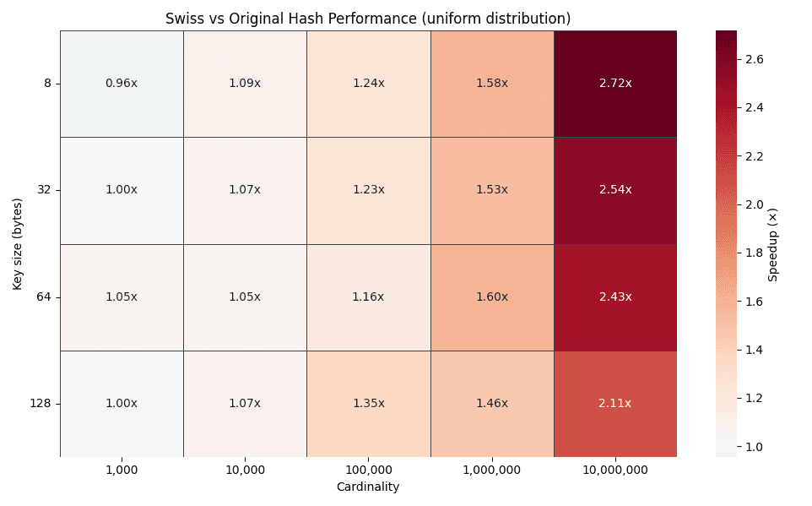
Task: Select the 1.35x heatmap cell
Action: pos(369,404)
